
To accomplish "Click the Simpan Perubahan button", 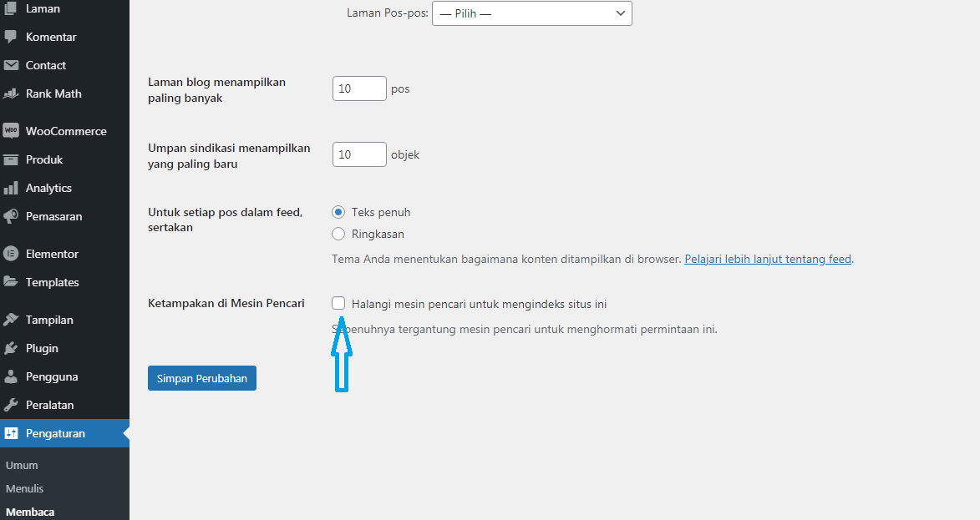I will pyautogui.click(x=202, y=378).
